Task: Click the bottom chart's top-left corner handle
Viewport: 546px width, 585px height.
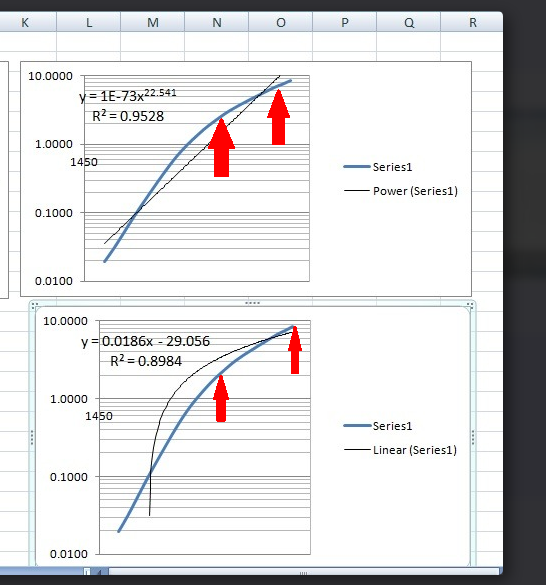Action: coord(34,306)
